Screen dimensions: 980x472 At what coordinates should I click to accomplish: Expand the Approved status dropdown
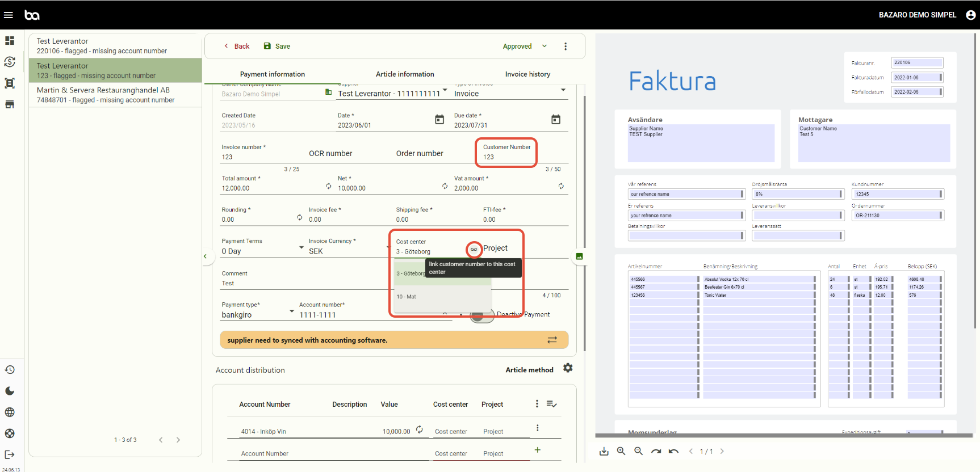544,47
